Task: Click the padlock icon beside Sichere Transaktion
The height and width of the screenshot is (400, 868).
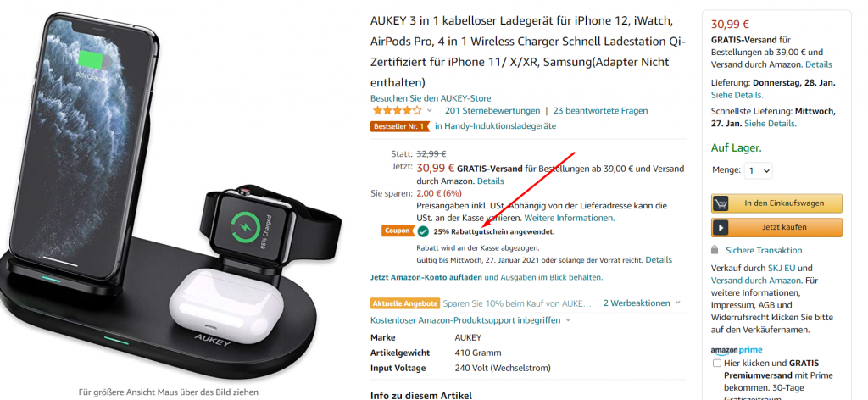Action: point(715,250)
